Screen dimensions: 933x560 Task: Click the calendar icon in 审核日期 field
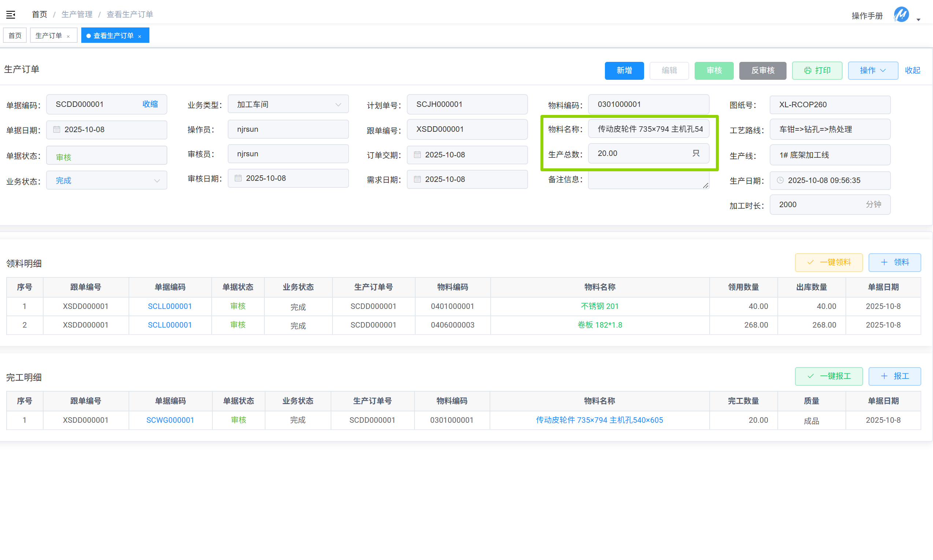238,178
